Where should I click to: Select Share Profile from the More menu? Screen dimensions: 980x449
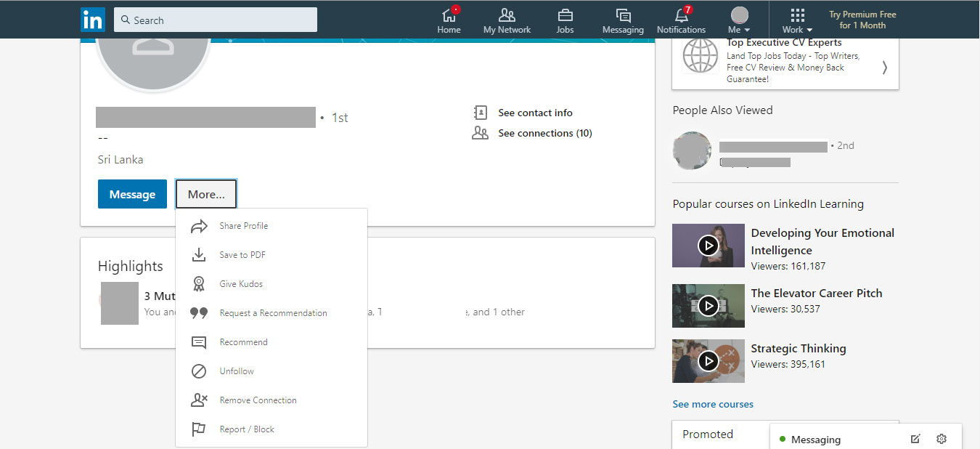pos(245,226)
